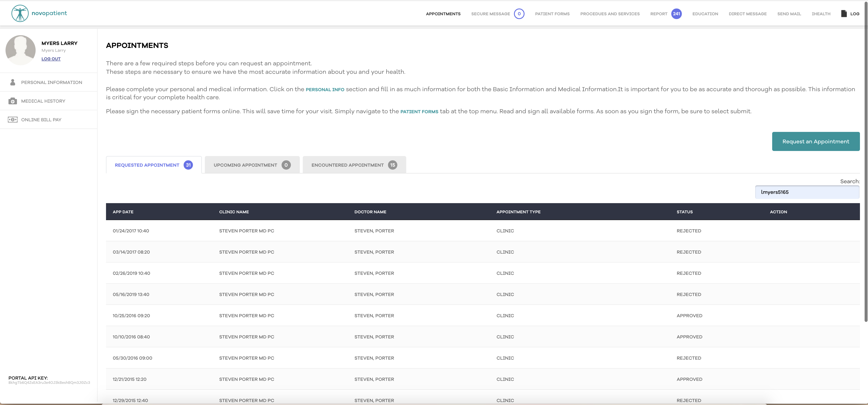Click the Secure Message count badge
Screen dimensions: 868x405
point(519,14)
